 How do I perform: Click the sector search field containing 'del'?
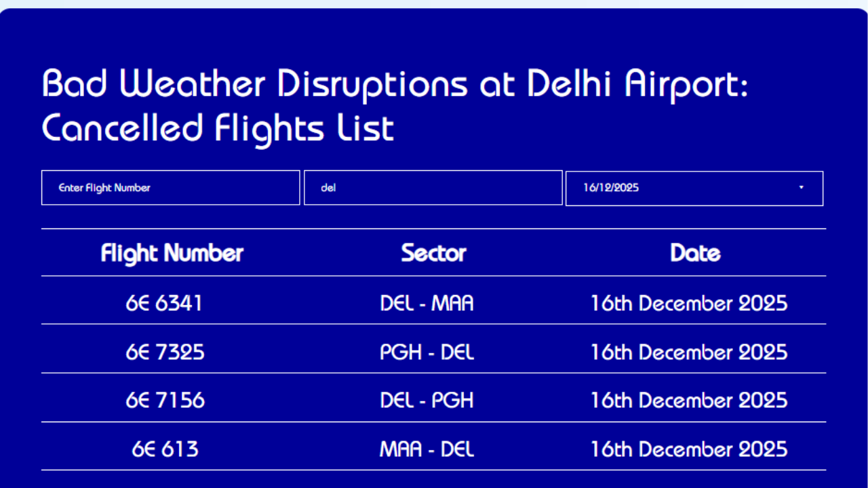point(433,188)
